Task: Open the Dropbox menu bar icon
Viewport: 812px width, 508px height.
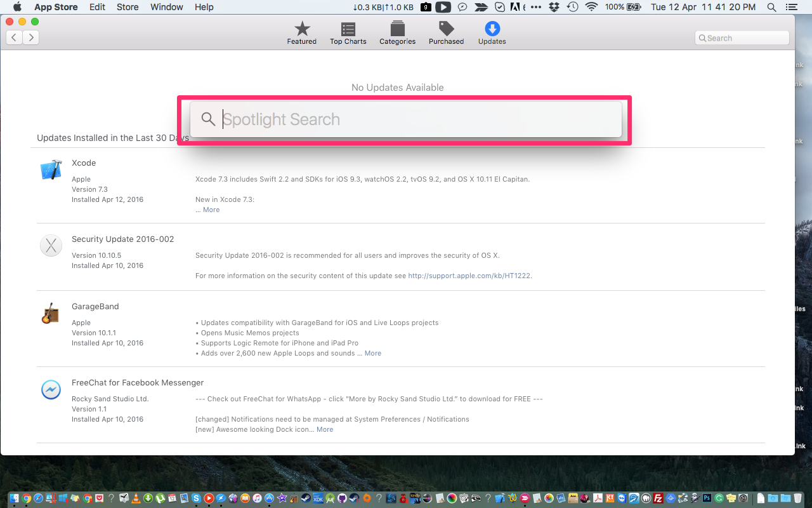Action: click(x=555, y=7)
